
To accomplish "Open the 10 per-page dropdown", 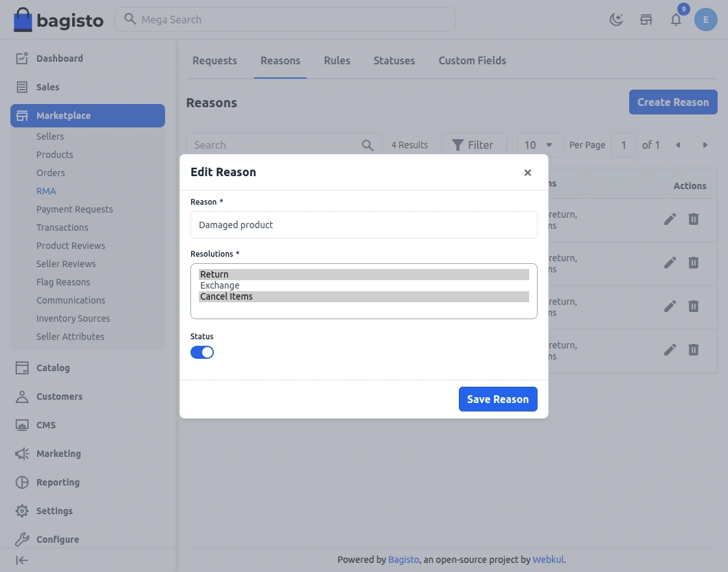I will (x=539, y=144).
